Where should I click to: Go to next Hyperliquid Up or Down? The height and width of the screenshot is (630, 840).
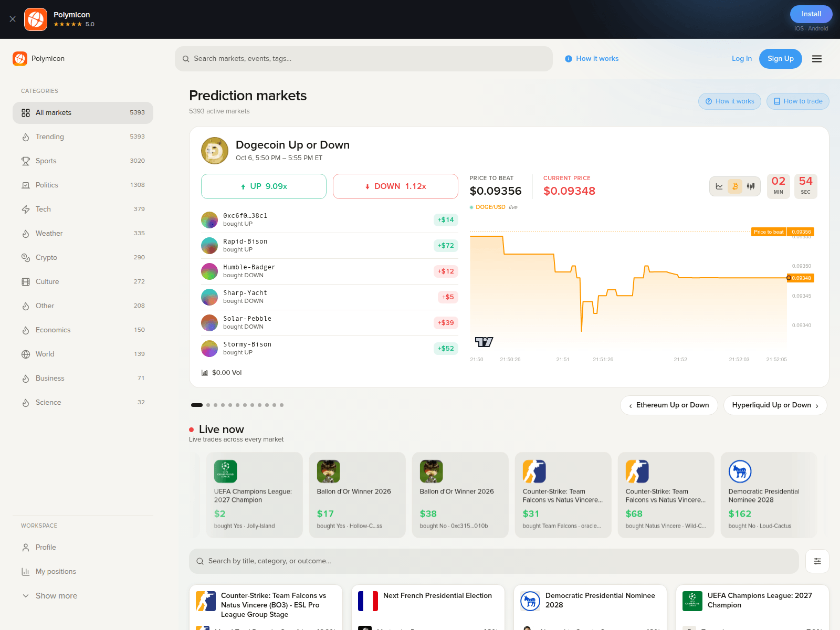click(775, 405)
